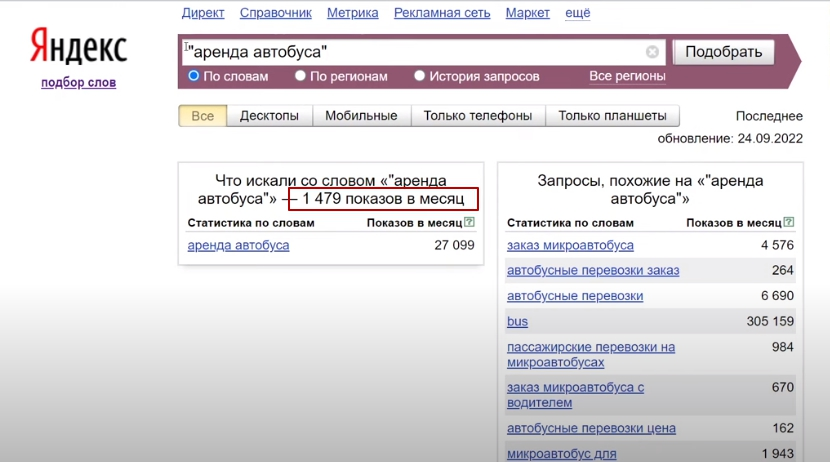
Task: Open the 'Все регионы' region selector
Action: pos(627,76)
